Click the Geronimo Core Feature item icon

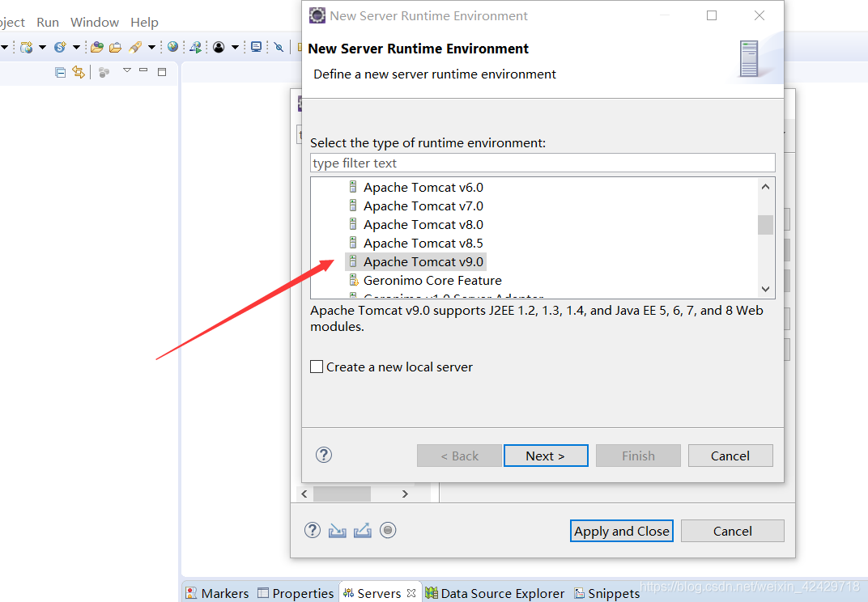click(354, 280)
